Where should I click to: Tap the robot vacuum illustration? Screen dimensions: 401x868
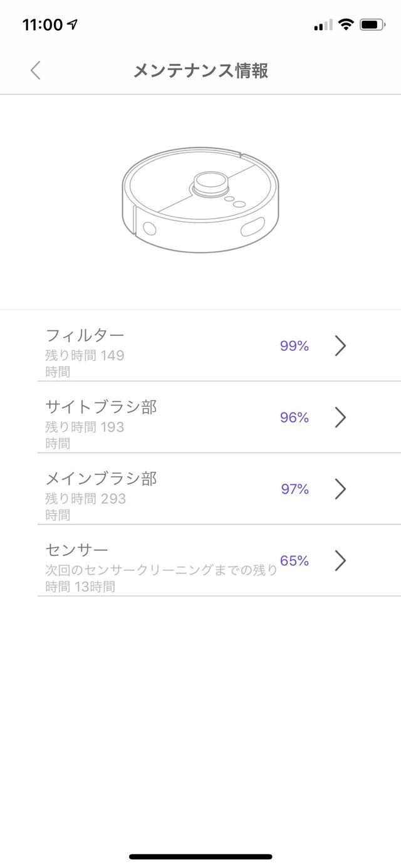pos(200,200)
